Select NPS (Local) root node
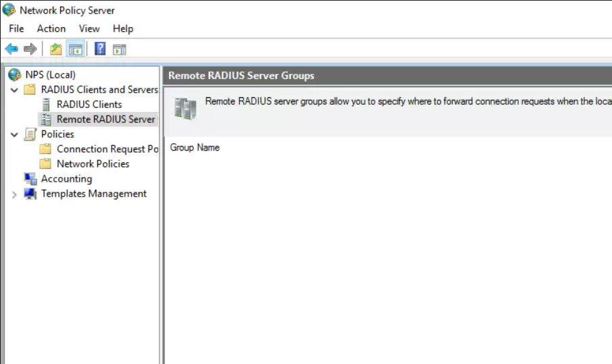 pyautogui.click(x=51, y=74)
